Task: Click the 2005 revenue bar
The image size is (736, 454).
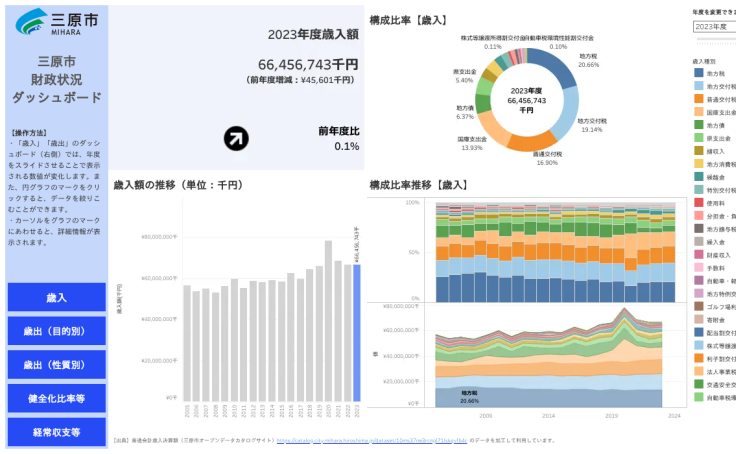Action: tap(187, 343)
